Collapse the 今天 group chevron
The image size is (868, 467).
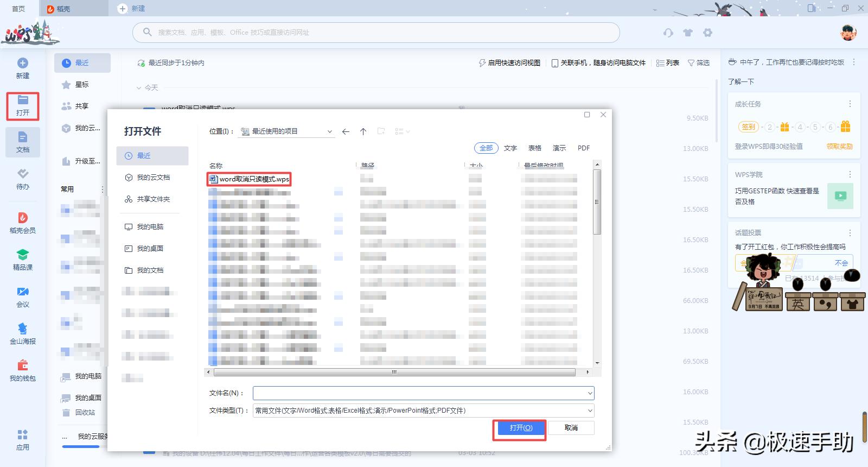click(139, 88)
